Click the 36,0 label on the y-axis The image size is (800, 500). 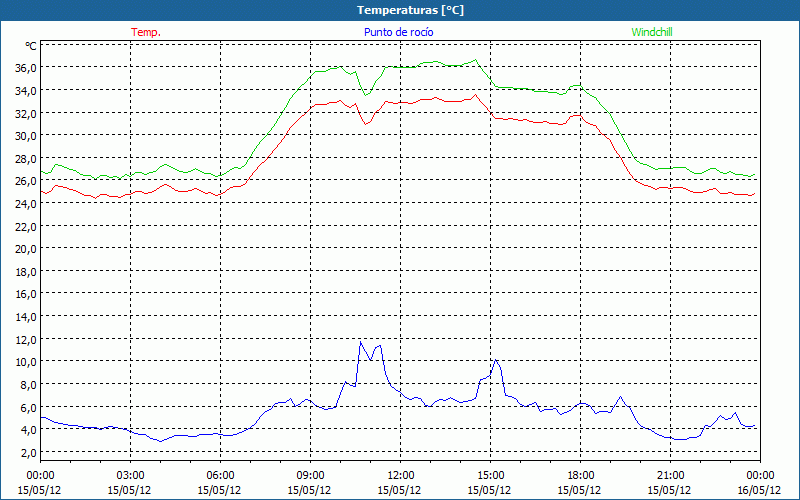(25, 68)
